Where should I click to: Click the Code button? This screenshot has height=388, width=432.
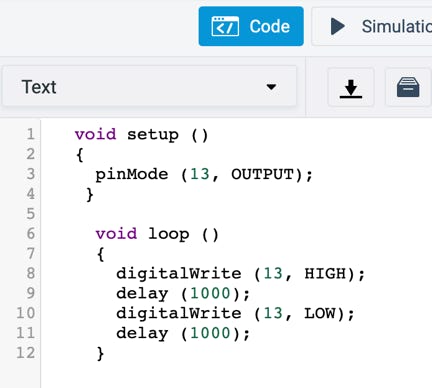click(x=251, y=26)
